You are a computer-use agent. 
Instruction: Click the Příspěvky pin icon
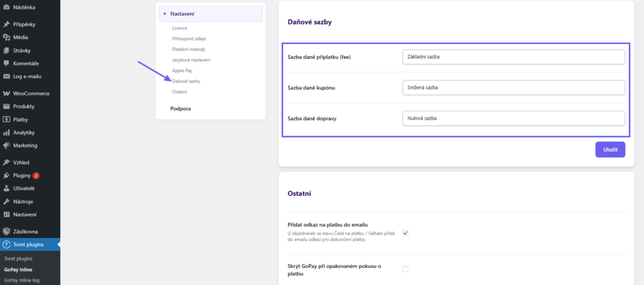pos(6,25)
